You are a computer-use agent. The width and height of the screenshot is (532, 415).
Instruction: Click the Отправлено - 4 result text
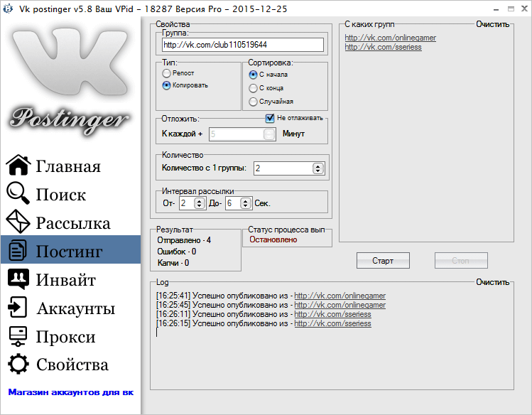click(x=184, y=240)
